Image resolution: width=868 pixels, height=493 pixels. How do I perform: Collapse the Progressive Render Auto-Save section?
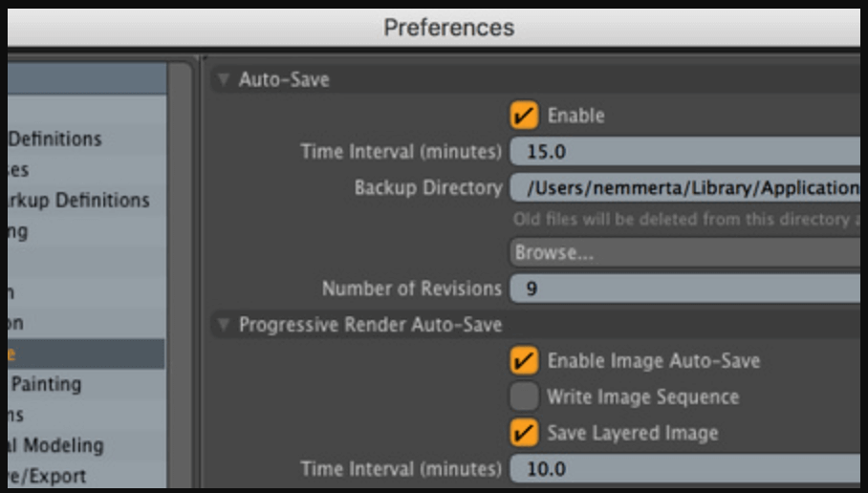(224, 326)
